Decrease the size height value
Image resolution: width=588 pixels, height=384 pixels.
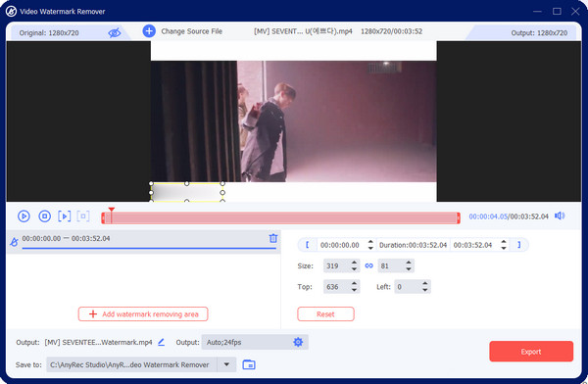click(409, 268)
